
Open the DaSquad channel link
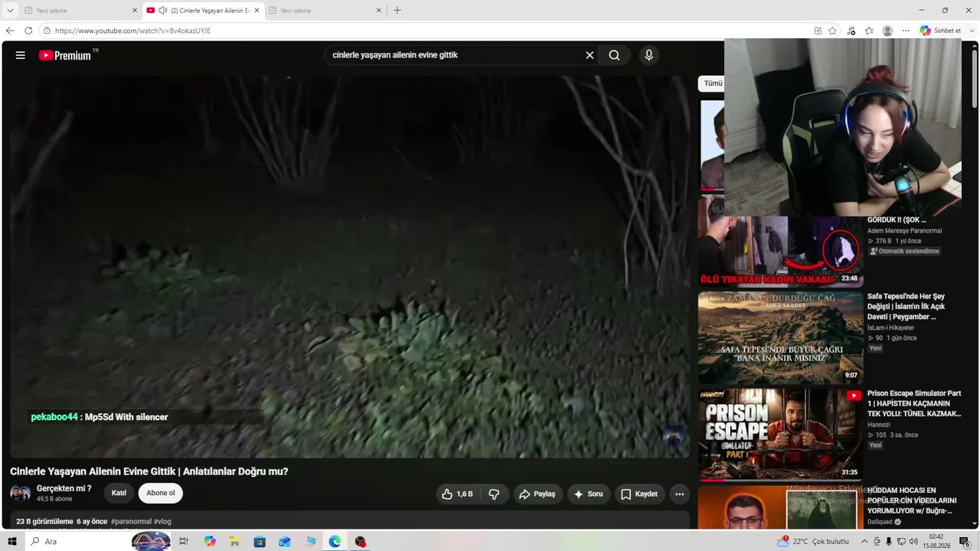pos(880,522)
